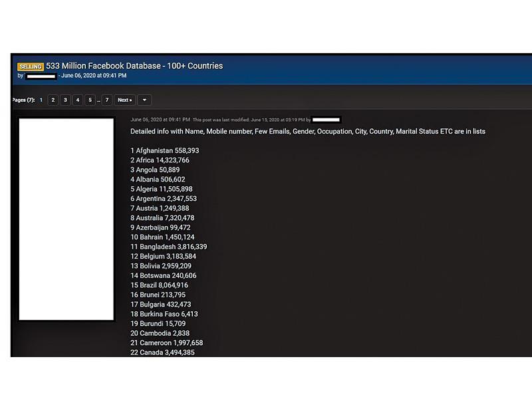Select row '21 Cameroon 1,997,658'

[167, 342]
